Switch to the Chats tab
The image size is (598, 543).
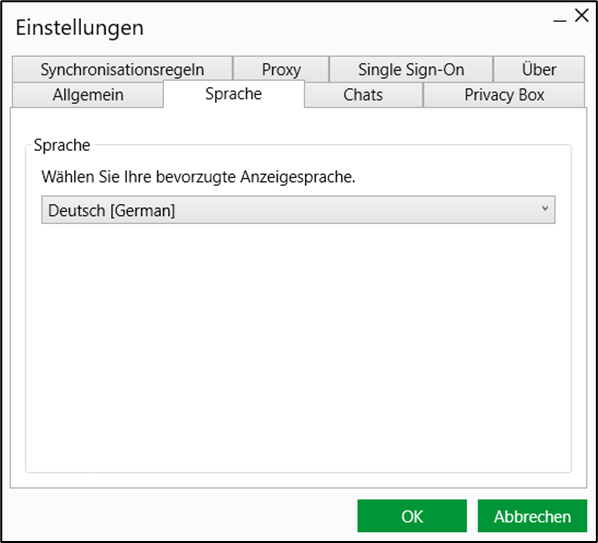[x=363, y=95]
